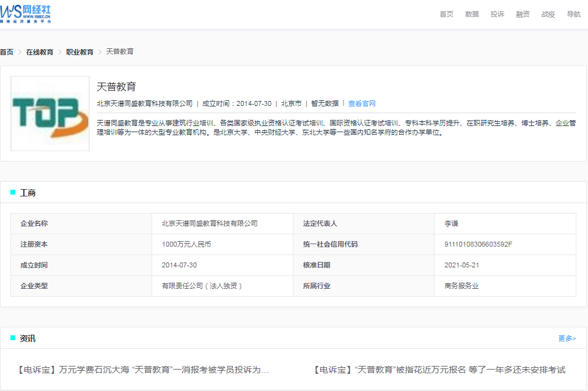Click the company description paragraph
This screenshot has width=588, height=391.
[336, 128]
